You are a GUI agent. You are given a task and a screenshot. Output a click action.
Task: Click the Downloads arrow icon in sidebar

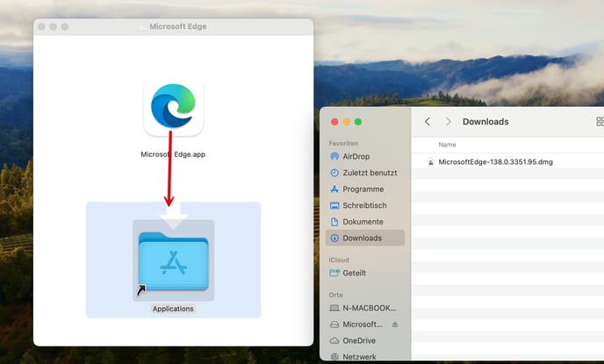click(x=334, y=238)
